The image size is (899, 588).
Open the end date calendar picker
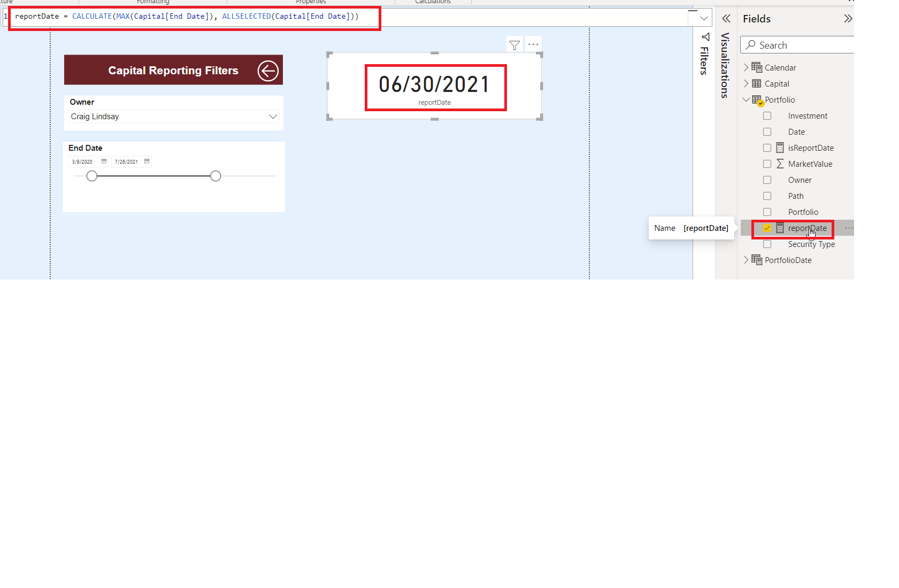(x=147, y=161)
